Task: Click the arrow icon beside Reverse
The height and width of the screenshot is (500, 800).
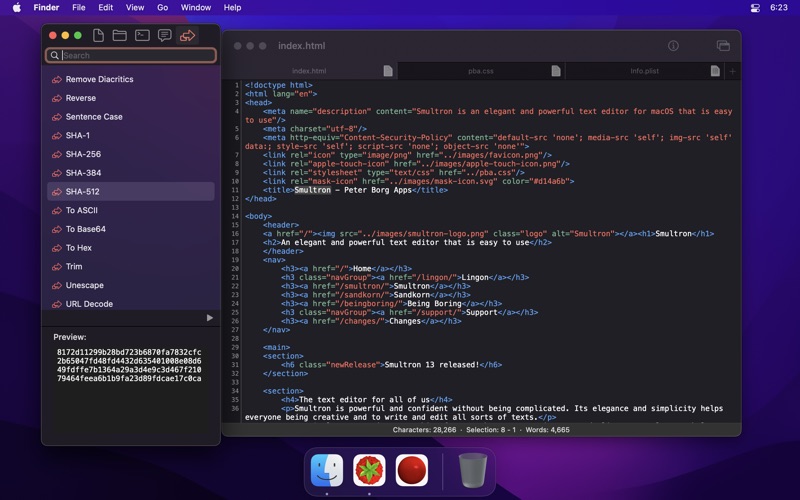Action: pyautogui.click(x=57, y=98)
